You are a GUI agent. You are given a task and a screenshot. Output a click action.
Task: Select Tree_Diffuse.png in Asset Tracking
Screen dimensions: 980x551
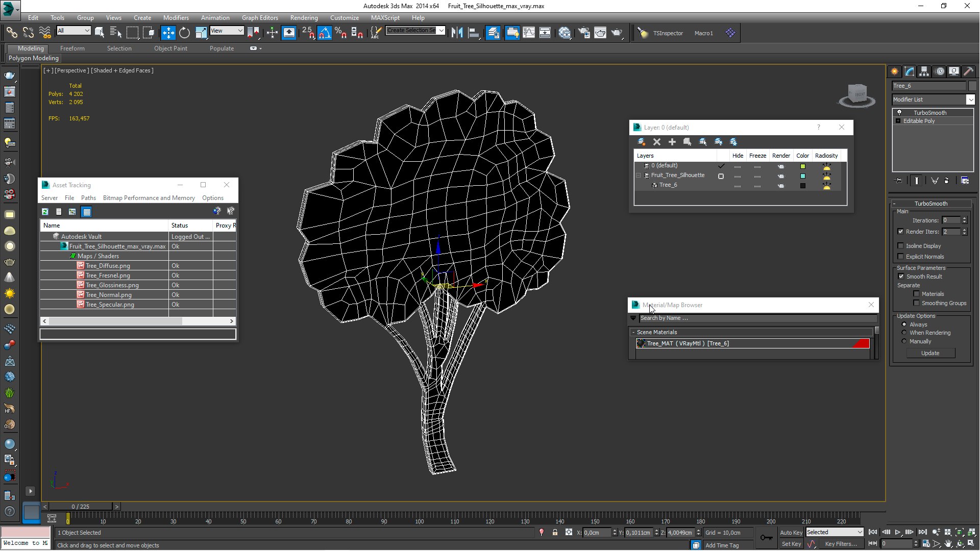tap(108, 266)
